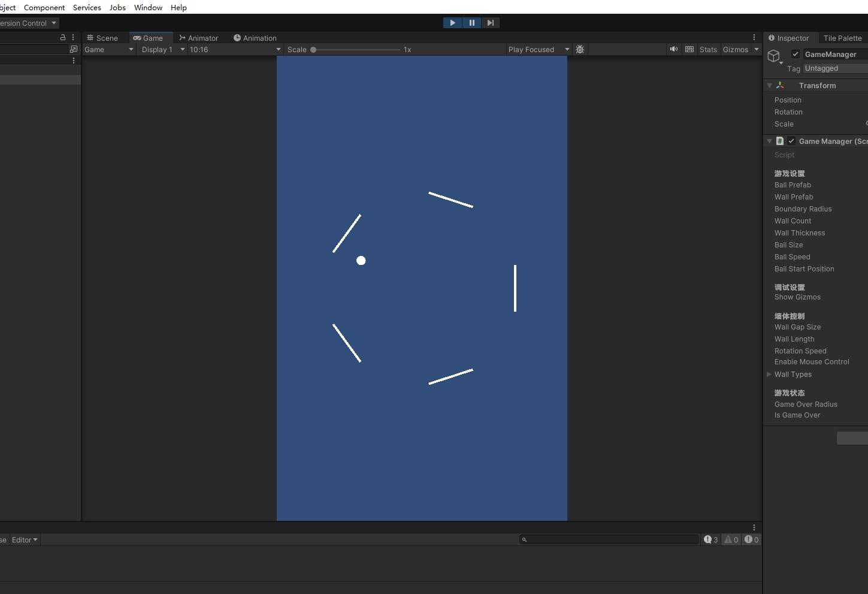Image resolution: width=868 pixels, height=594 pixels.
Task: Toggle the GameManager object active checkbox
Action: point(796,54)
